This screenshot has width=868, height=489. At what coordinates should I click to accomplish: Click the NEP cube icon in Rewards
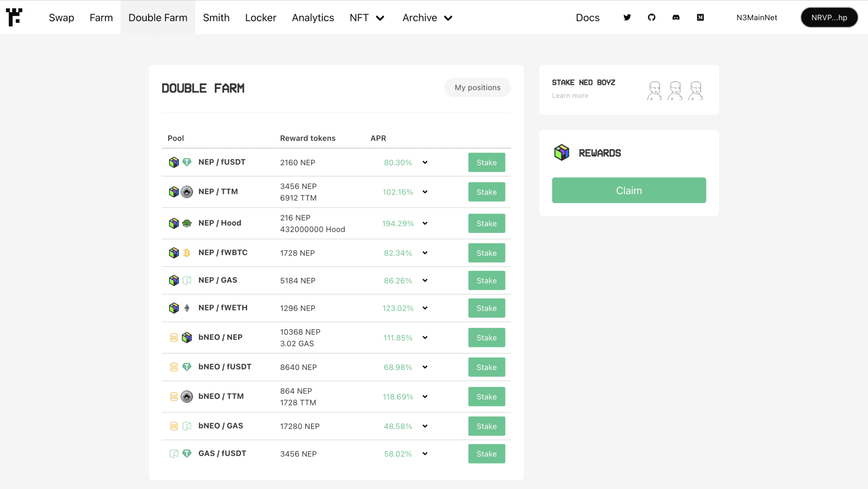[562, 153]
